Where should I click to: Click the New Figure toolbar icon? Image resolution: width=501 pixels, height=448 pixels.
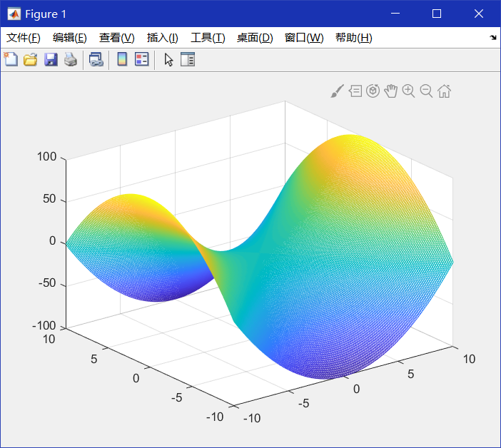click(x=11, y=59)
